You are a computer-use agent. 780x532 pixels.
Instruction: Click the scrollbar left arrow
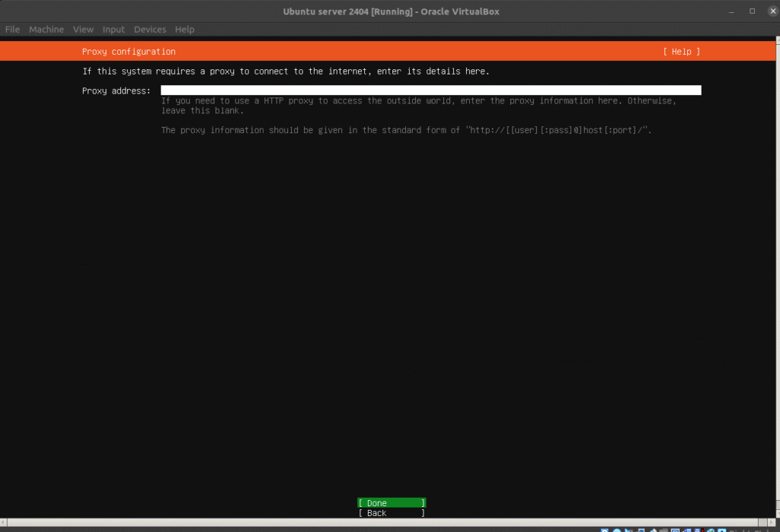pyautogui.click(x=4, y=522)
